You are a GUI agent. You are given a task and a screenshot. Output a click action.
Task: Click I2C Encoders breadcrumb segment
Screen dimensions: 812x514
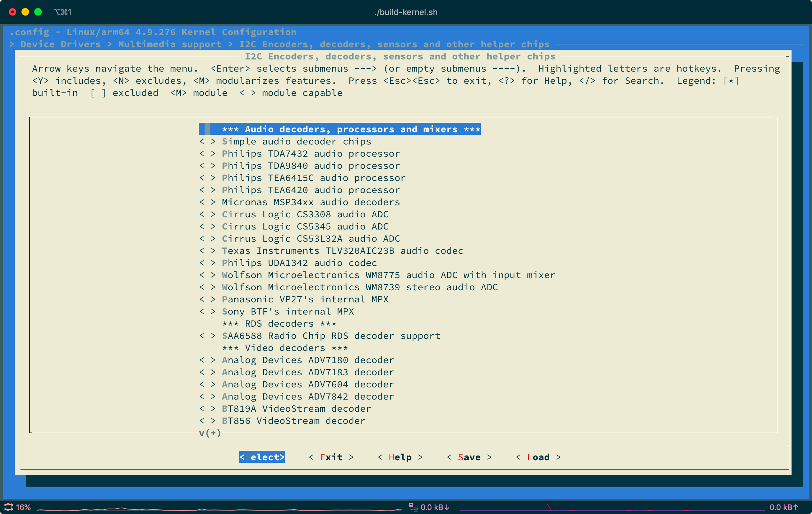click(394, 44)
